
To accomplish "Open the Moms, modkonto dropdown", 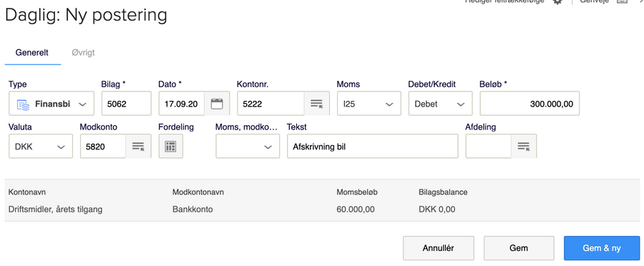I will coord(248,146).
